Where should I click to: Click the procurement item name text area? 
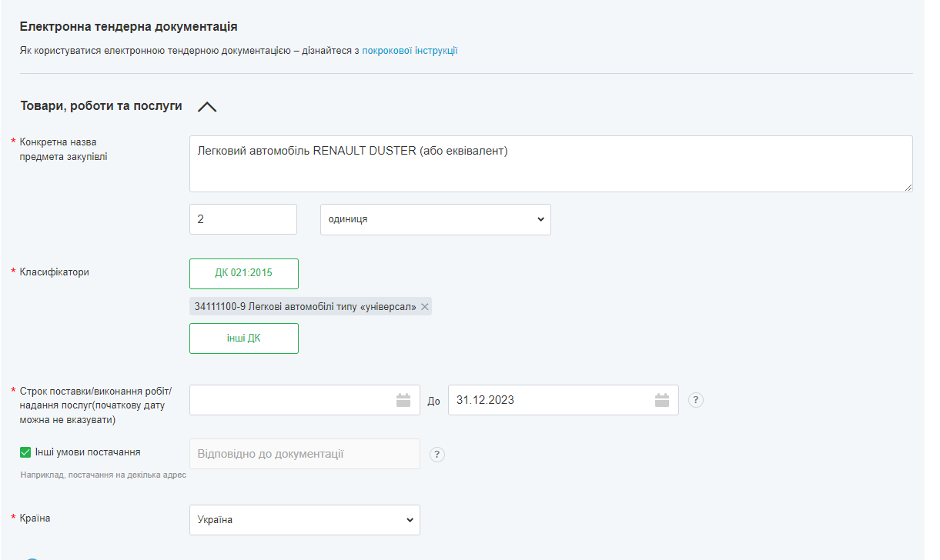tap(551, 164)
